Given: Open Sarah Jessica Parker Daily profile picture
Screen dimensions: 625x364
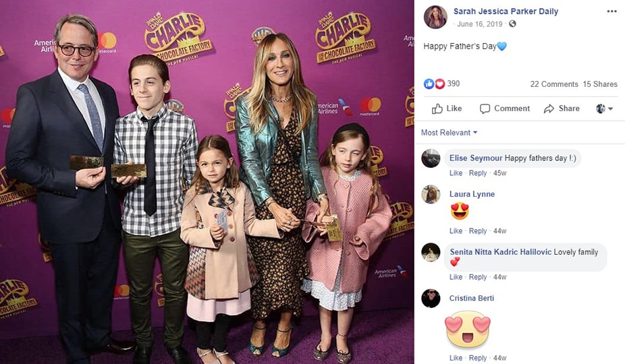Looking at the screenshot, I should point(435,18).
